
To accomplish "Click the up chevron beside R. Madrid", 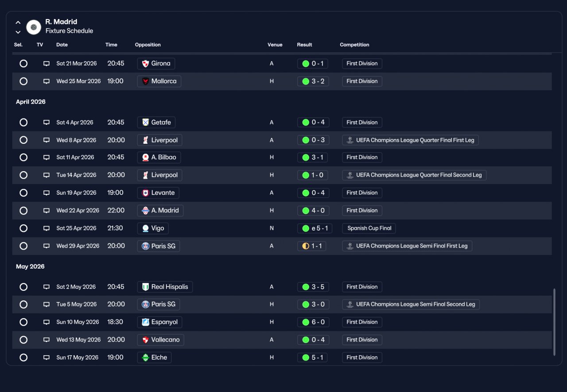I will [x=18, y=23].
